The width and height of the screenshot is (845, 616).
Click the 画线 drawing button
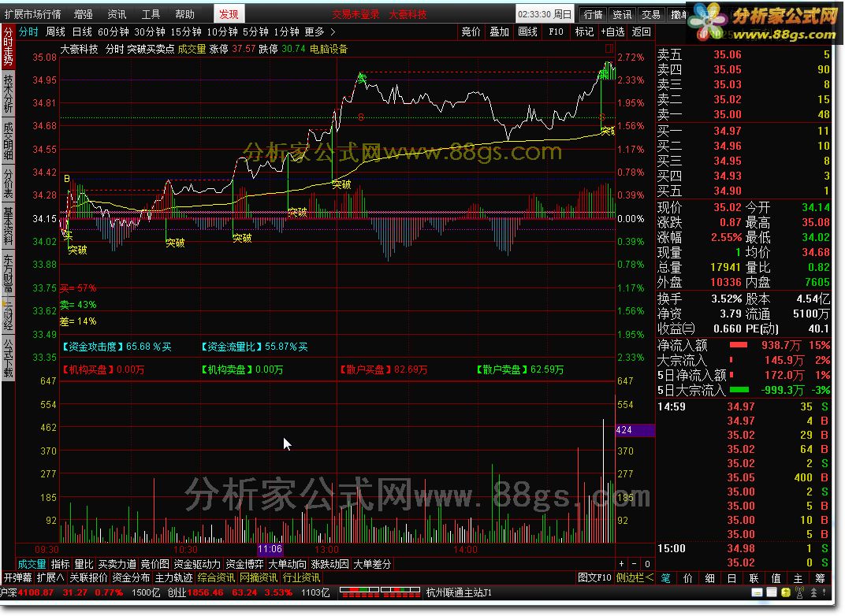click(x=527, y=32)
